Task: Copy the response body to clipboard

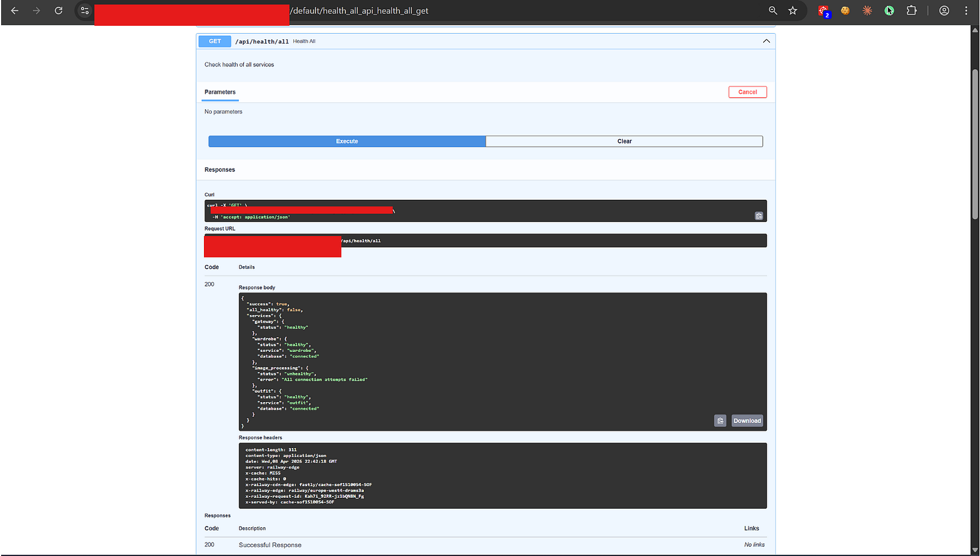Action: point(720,421)
